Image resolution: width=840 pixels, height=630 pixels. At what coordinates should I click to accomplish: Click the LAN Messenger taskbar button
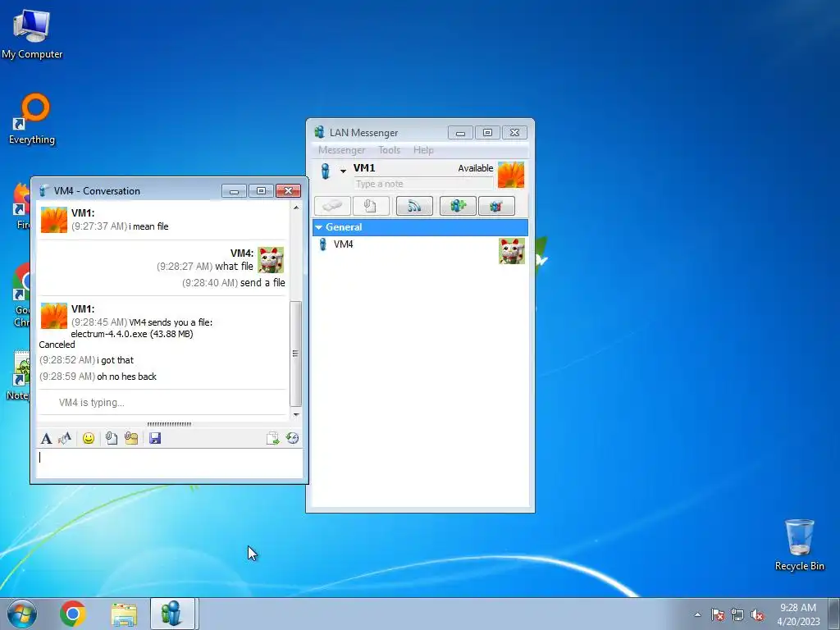pos(172,614)
